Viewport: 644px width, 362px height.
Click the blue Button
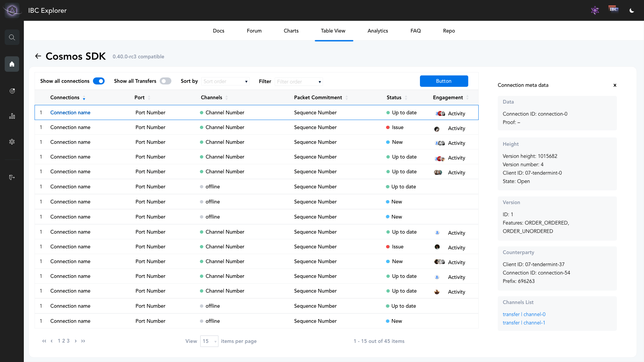pyautogui.click(x=444, y=81)
